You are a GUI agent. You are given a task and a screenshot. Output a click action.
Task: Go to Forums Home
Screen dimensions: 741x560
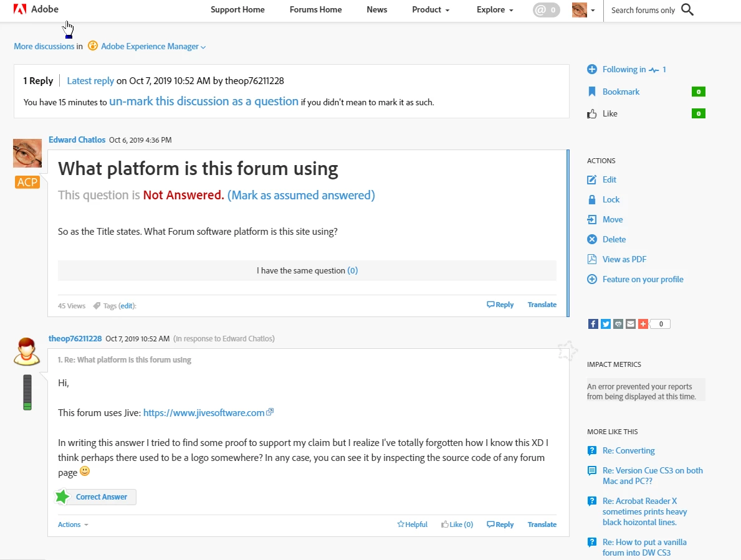[x=316, y=9]
